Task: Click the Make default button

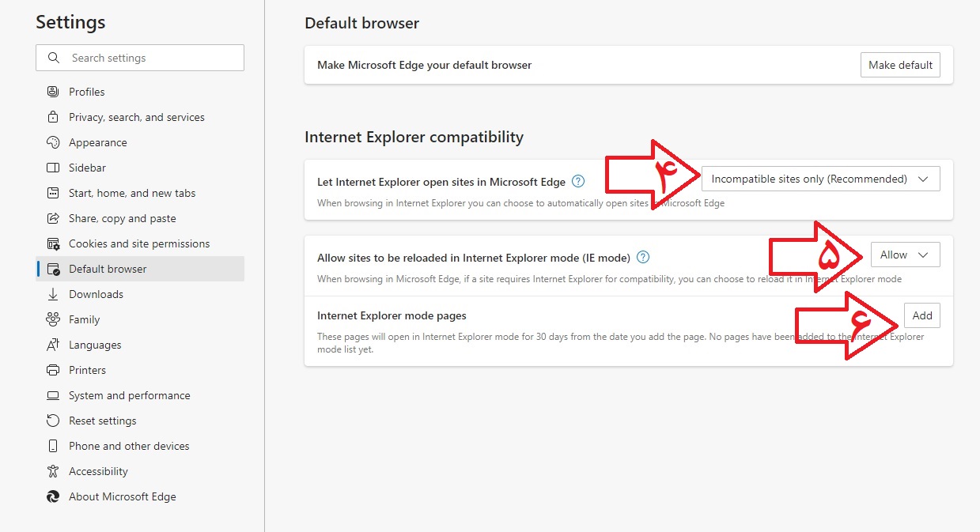Action: pyautogui.click(x=900, y=65)
